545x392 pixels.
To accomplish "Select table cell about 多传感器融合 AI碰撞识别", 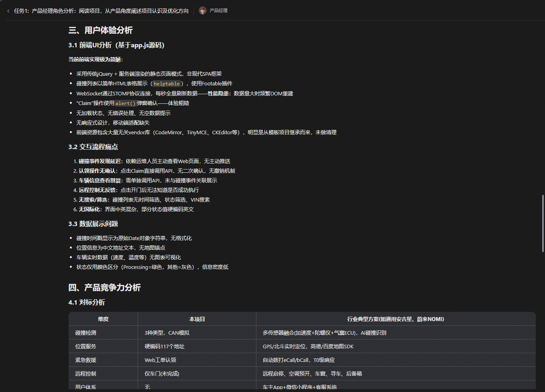I will 396,333.
